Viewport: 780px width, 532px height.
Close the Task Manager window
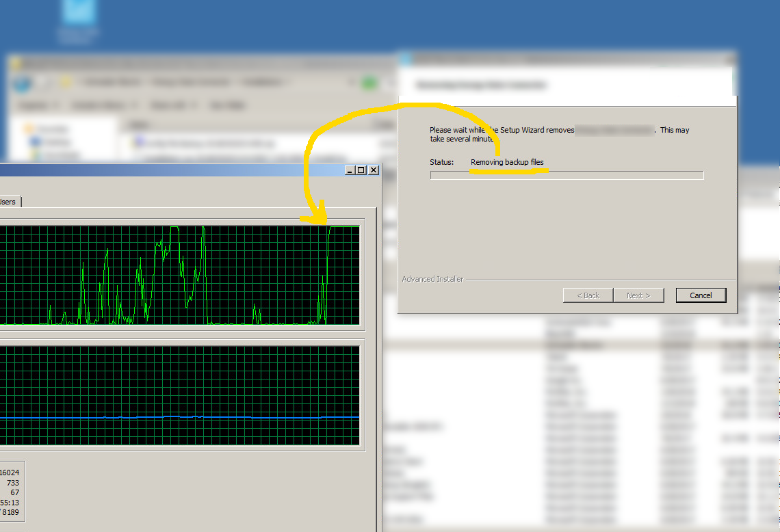(373, 170)
